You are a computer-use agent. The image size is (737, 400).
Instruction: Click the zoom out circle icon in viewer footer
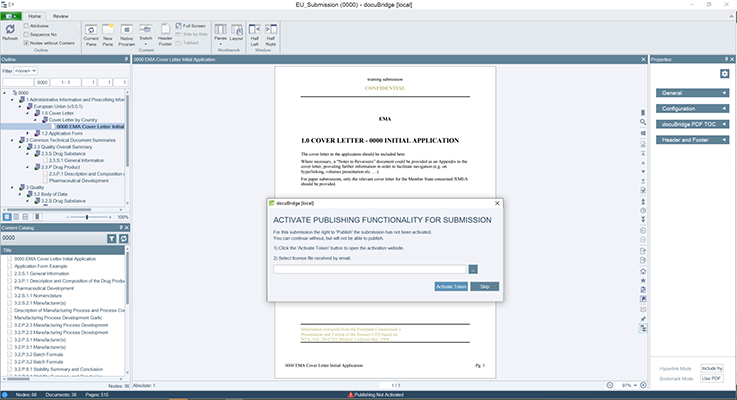610,385
